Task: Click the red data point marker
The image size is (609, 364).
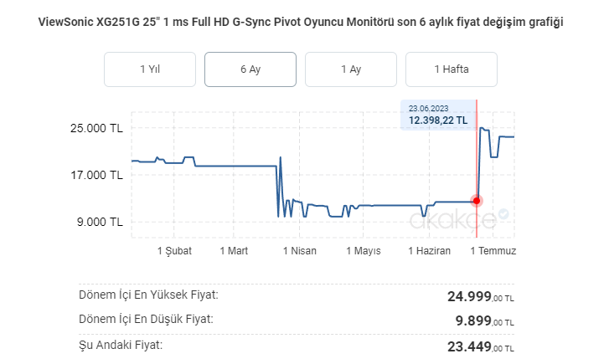Action: [x=477, y=201]
